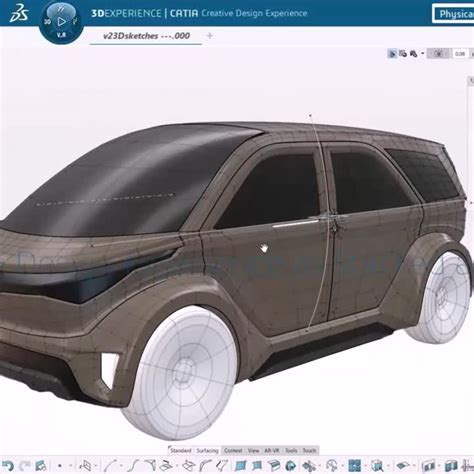Select the plane/axis system tool

[86, 465]
